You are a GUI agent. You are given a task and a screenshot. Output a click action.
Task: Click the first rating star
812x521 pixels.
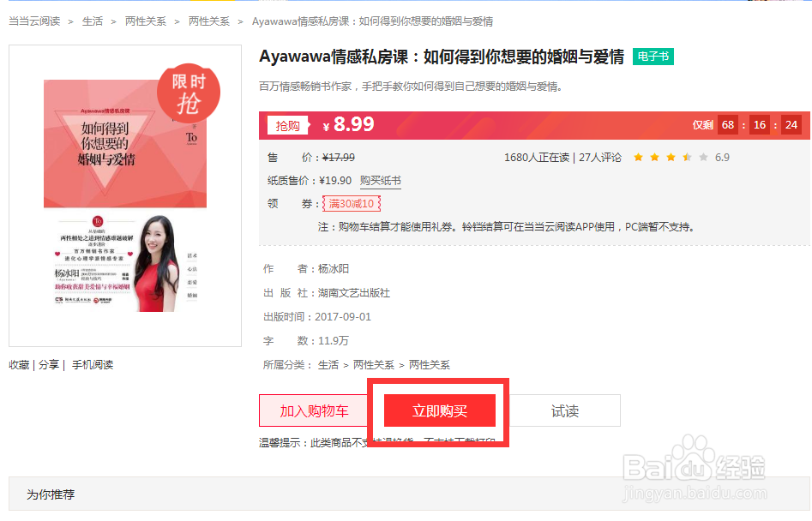639,158
